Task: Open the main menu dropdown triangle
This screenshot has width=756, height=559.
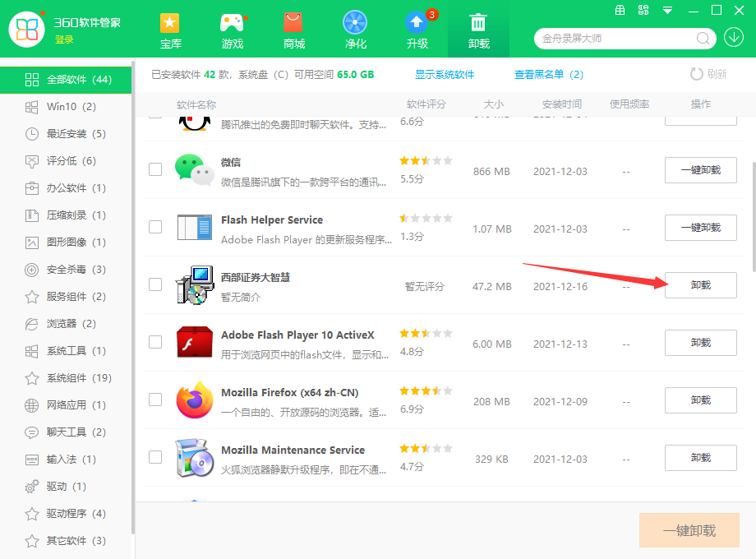Action: click(668, 11)
